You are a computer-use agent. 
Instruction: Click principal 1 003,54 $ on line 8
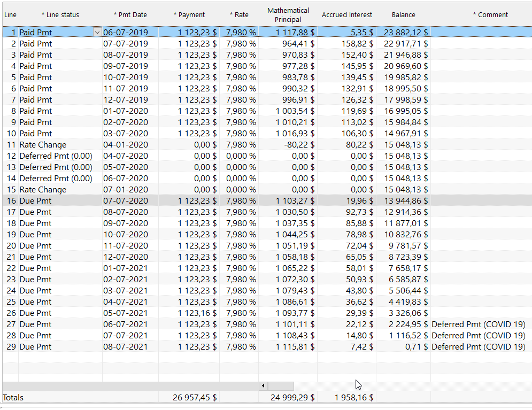pos(295,111)
